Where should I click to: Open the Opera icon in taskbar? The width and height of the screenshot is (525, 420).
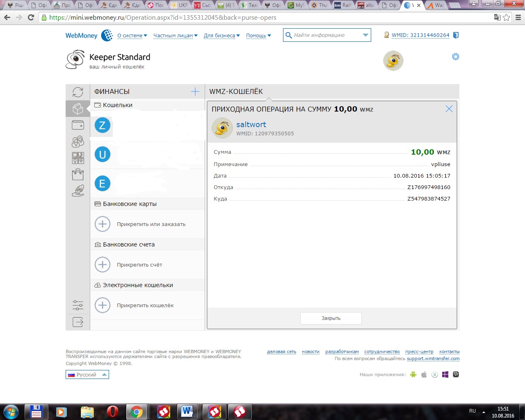(x=112, y=411)
